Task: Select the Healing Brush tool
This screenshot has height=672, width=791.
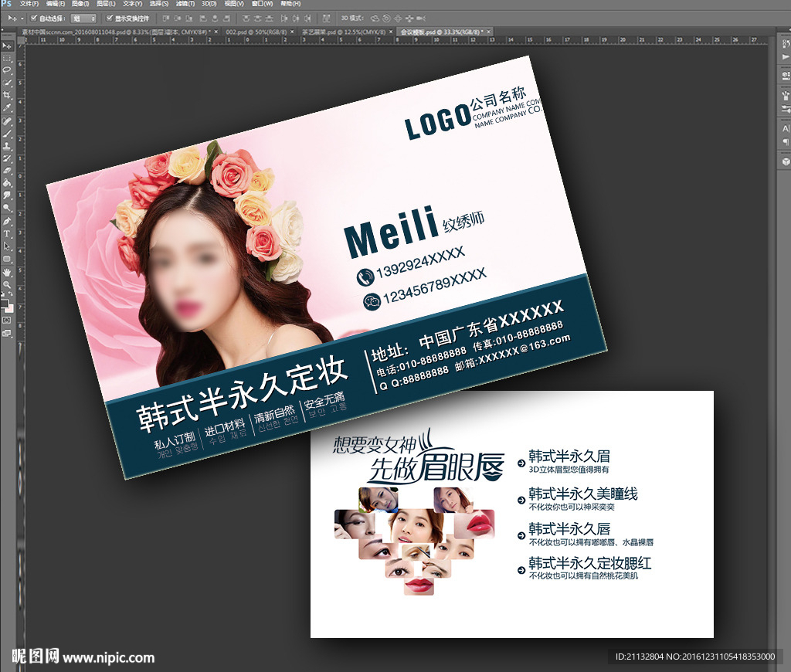Action: click(6, 121)
